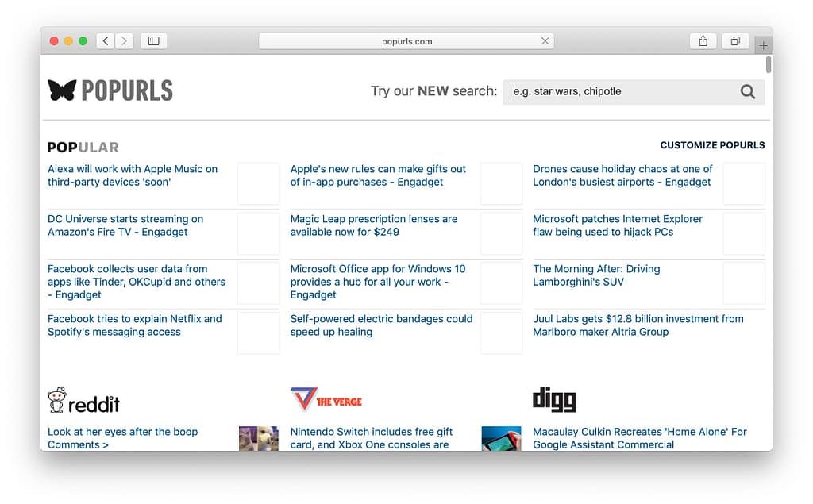The height and width of the screenshot is (504, 813).
Task: Open CUSTOMIZE POPURLS
Action: [712, 145]
